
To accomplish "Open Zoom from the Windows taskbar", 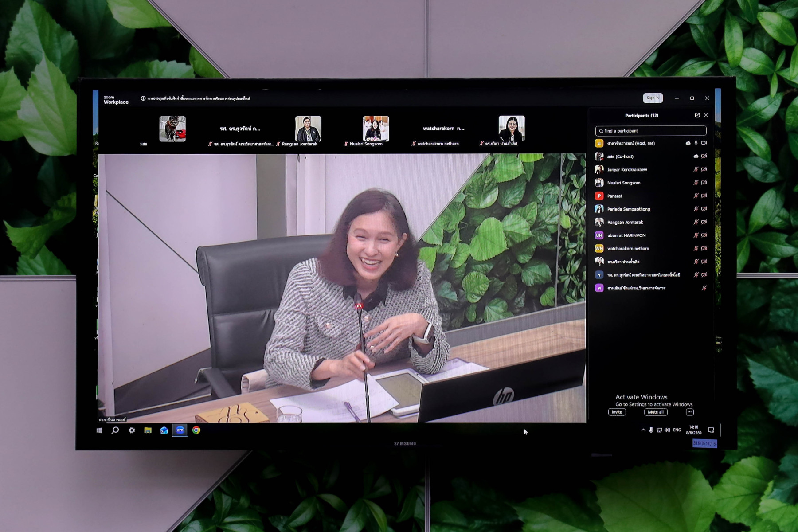I will [180, 430].
